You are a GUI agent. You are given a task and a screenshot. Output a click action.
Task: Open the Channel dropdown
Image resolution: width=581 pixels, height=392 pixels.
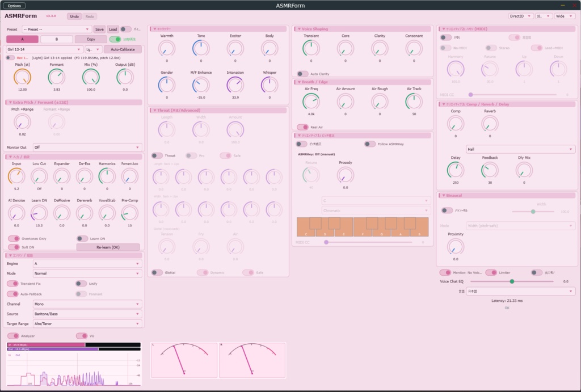coord(87,304)
